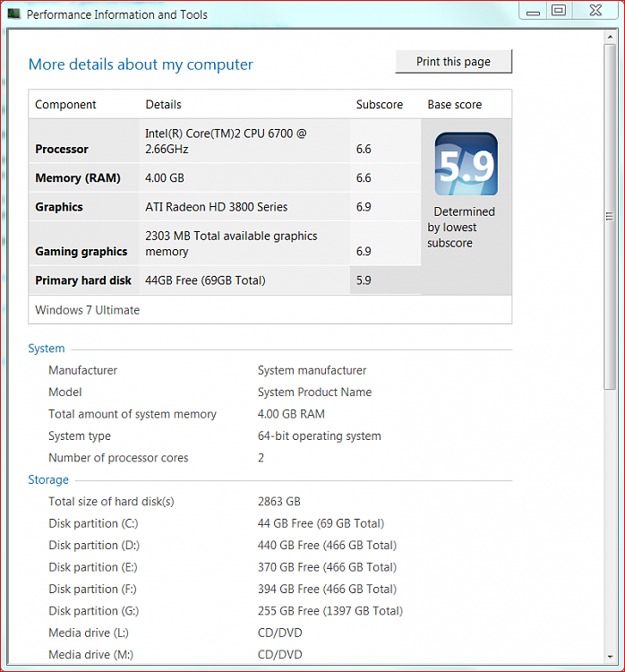Click the '2863 GB' total size value
The image size is (625, 672).
(x=278, y=502)
